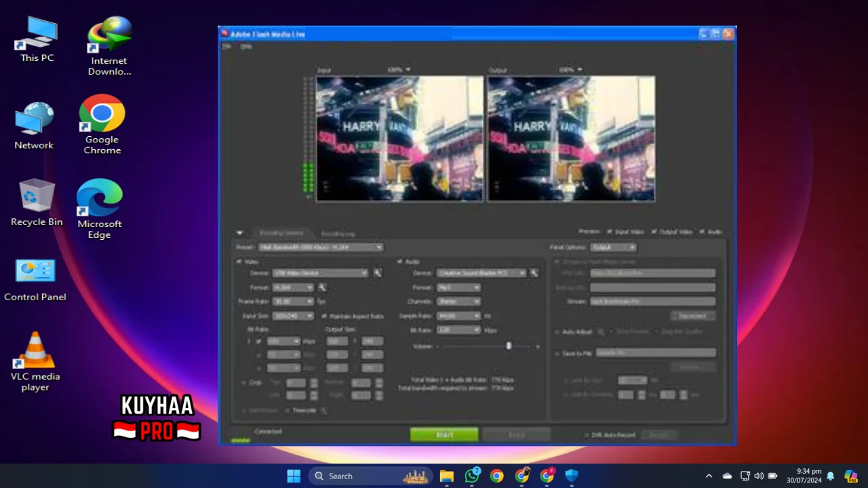Launch Google Chrome from the desktop
Viewport: 868px width, 488px height.
pyautogui.click(x=102, y=125)
